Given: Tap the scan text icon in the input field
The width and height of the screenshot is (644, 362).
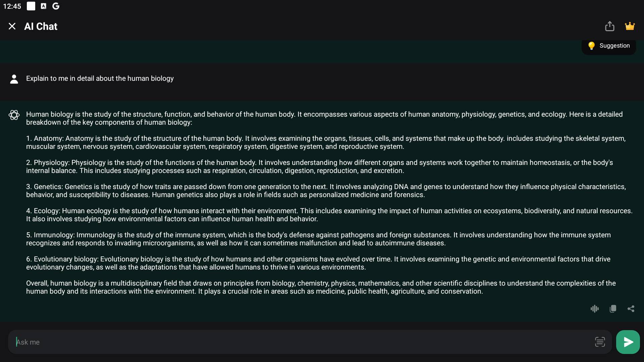Looking at the screenshot, I should 600,342.
